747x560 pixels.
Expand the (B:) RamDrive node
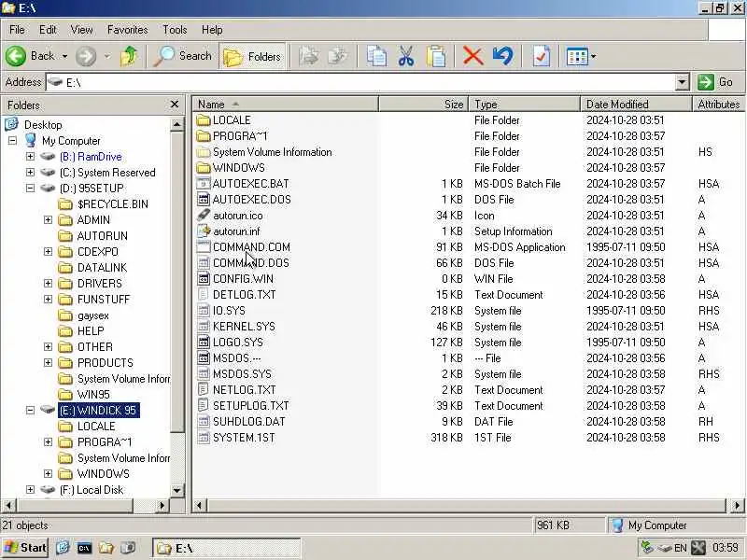30,156
